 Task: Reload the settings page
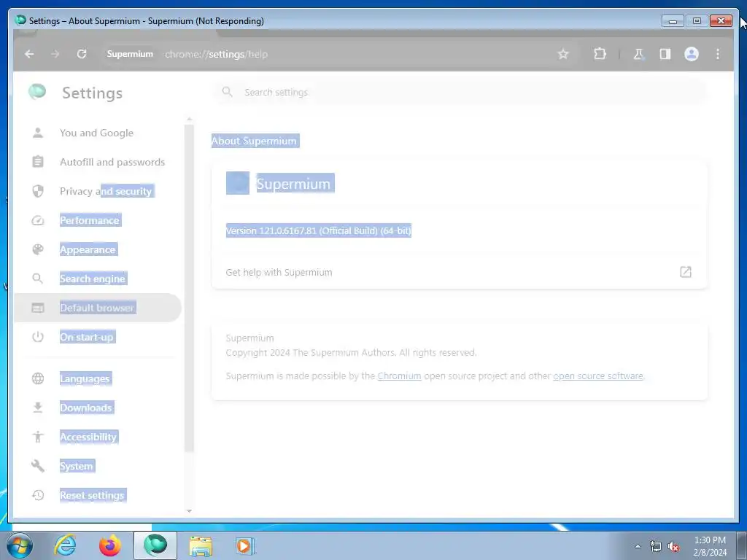pyautogui.click(x=82, y=54)
